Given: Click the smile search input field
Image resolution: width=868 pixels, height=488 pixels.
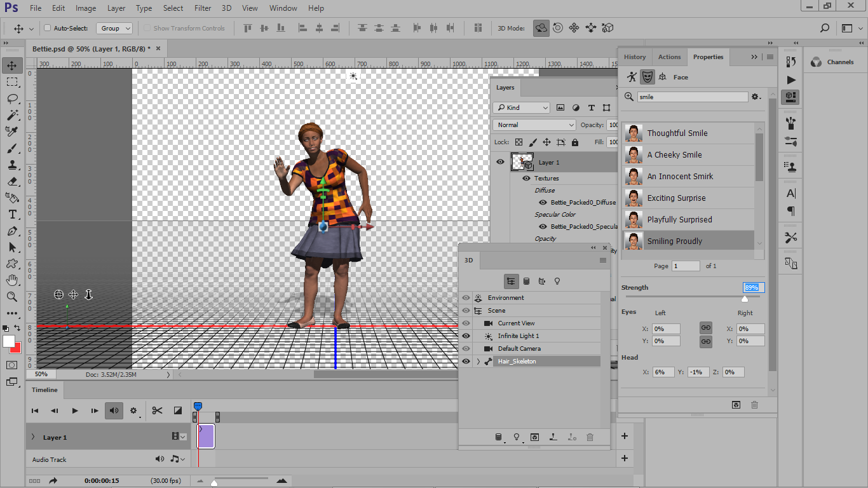Looking at the screenshot, I should coord(693,97).
